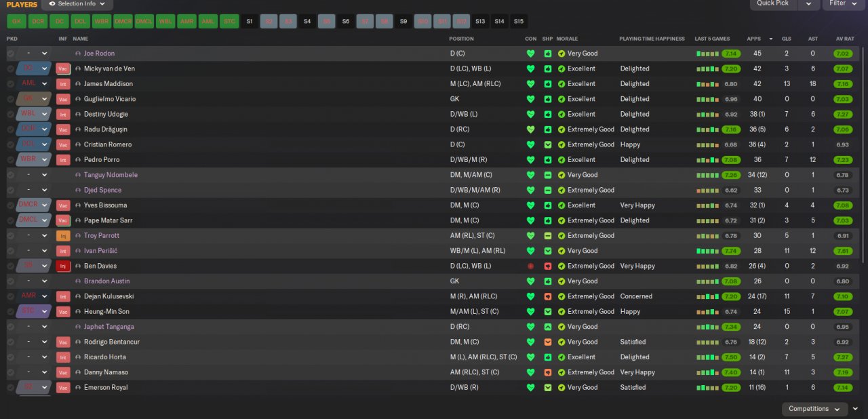This screenshot has height=419, width=868.
Task: Toggle the pick circle for Pape Matar Sarr
Action: 10,220
